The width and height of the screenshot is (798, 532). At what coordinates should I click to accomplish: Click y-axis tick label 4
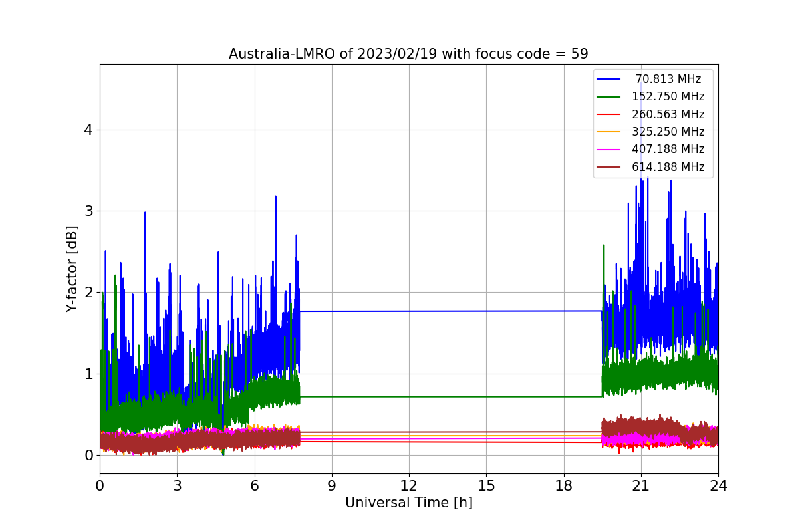[87, 130]
